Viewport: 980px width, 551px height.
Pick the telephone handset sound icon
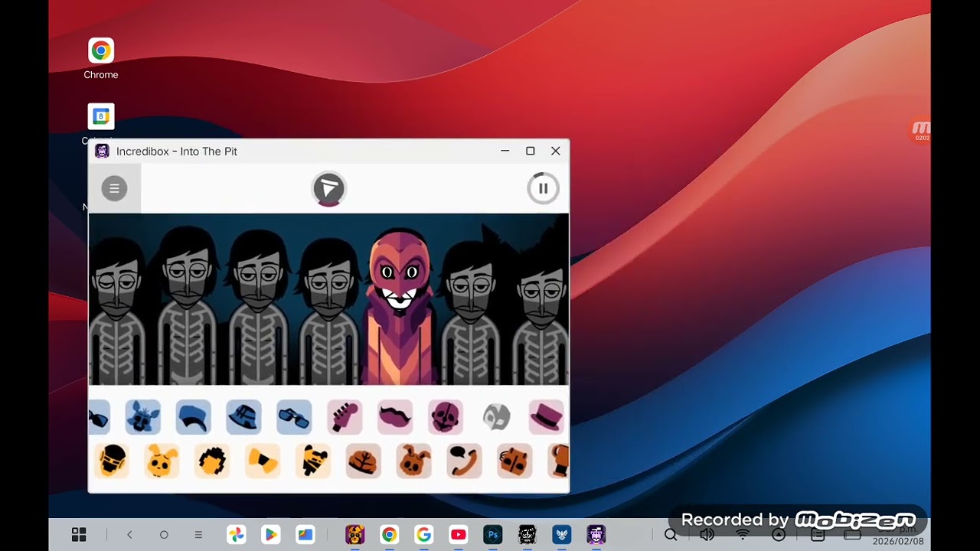point(464,461)
